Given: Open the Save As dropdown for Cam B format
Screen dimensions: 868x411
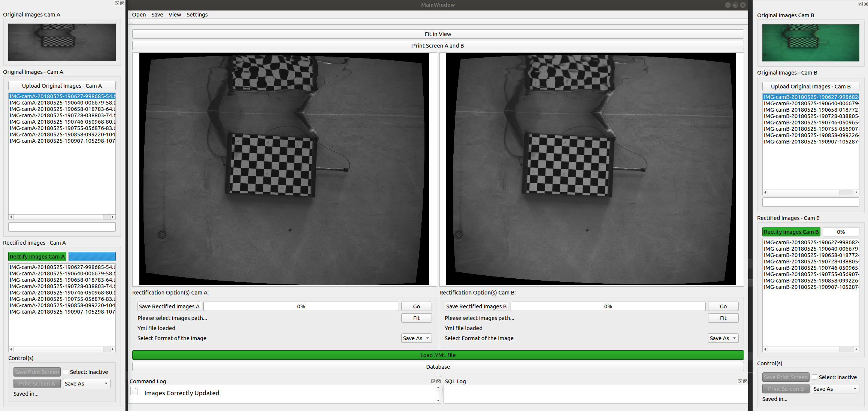Looking at the screenshot, I should (723, 338).
